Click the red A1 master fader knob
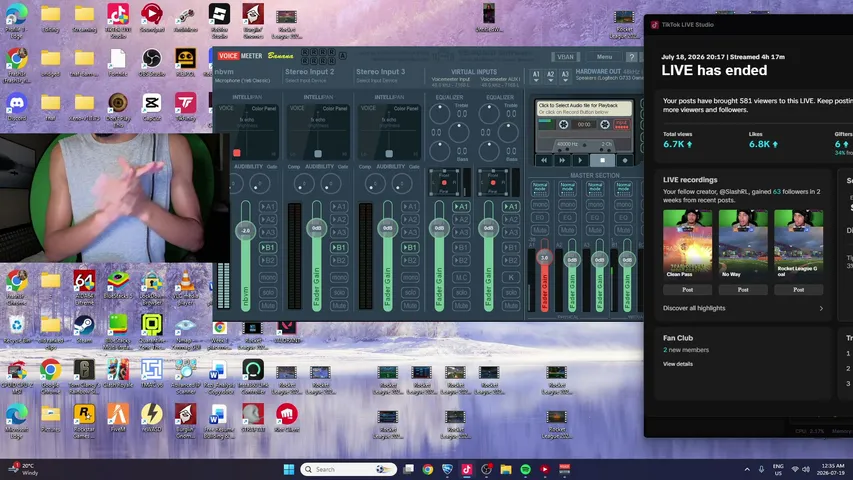853x480 pixels. [544, 257]
